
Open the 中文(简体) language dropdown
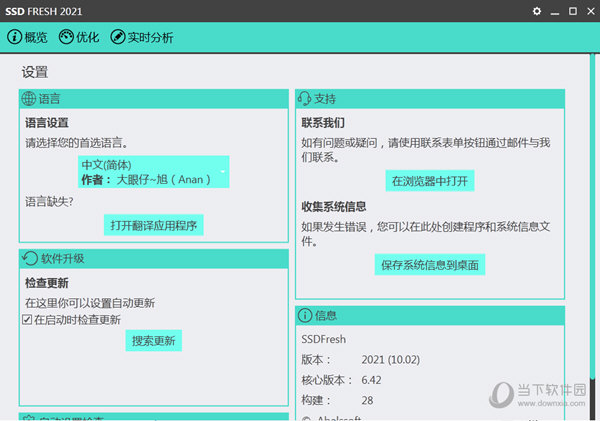153,172
